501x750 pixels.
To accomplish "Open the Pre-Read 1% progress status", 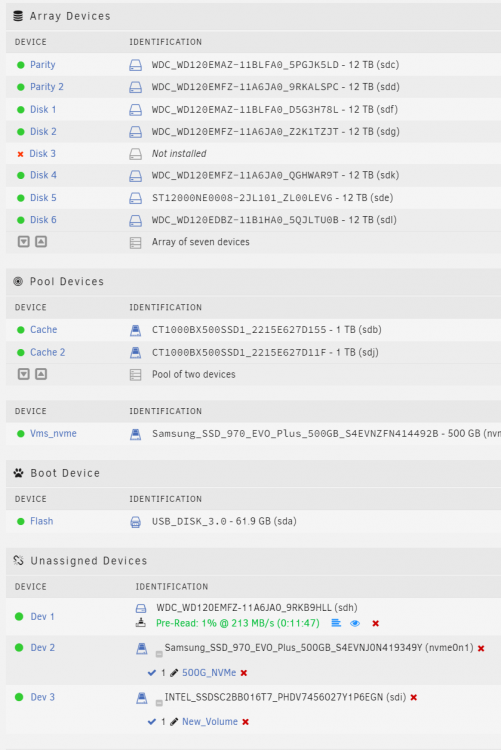I will 238,623.
